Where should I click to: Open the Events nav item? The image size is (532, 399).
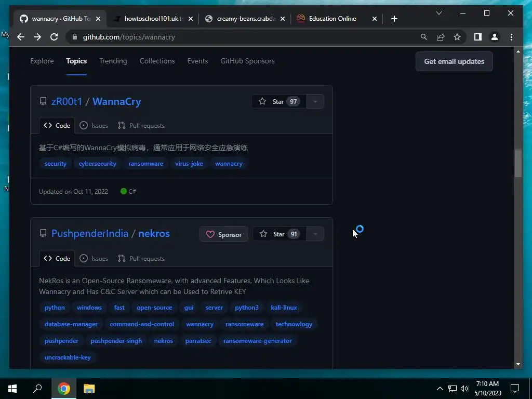tap(197, 61)
